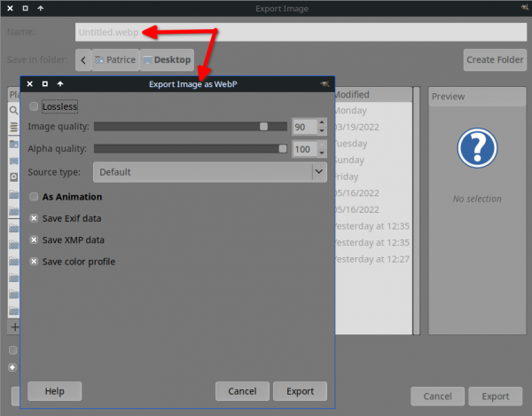Increase Image quality with the up arrow
Viewport: 532px width, 416px height.
click(x=322, y=122)
